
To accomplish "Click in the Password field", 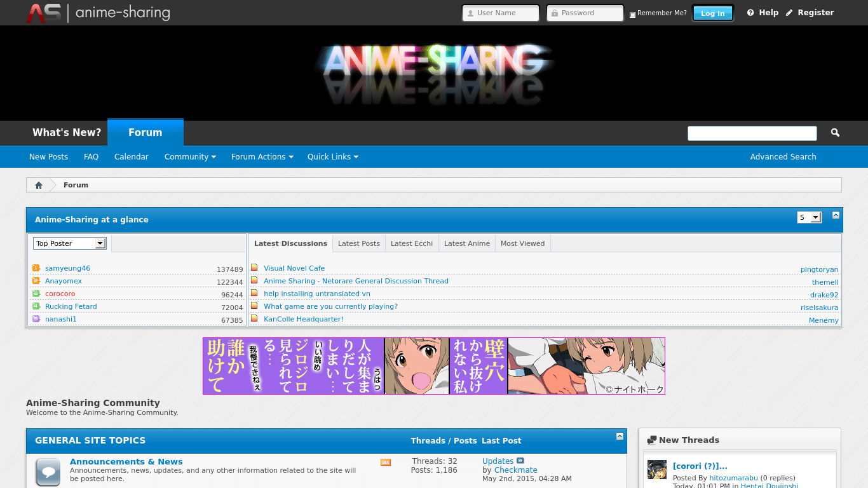I will 585,13.
